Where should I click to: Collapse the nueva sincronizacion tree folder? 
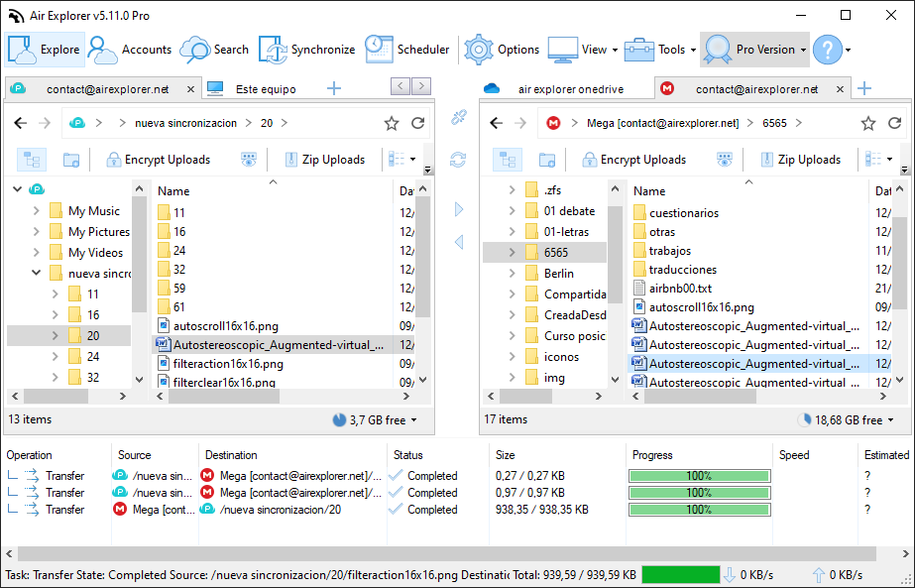pos(36,273)
